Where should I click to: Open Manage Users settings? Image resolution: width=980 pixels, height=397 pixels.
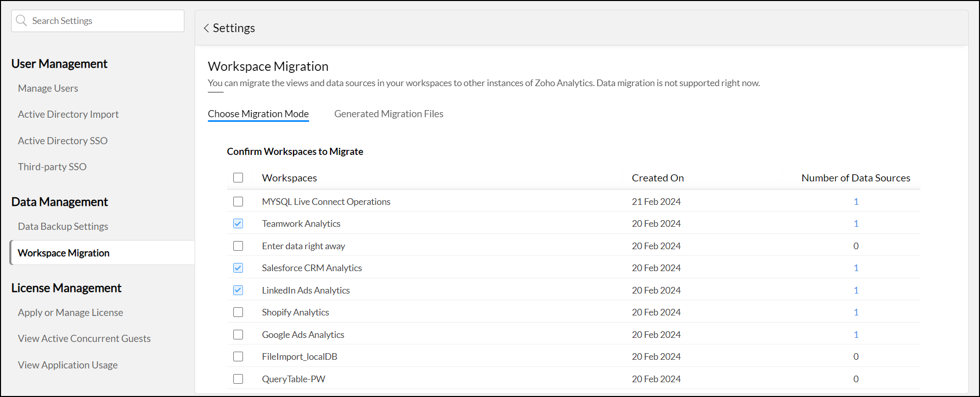[48, 89]
